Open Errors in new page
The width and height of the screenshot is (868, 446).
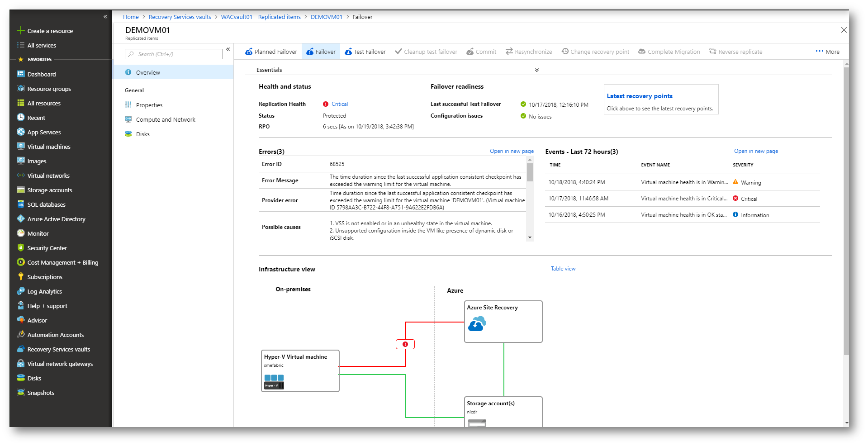tap(512, 151)
